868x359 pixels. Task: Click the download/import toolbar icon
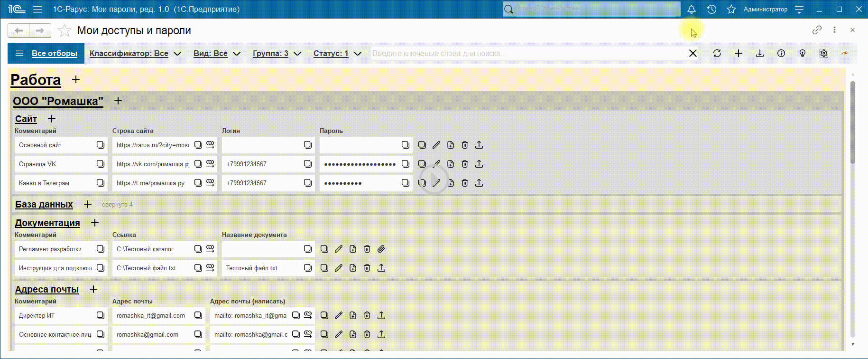click(x=760, y=53)
